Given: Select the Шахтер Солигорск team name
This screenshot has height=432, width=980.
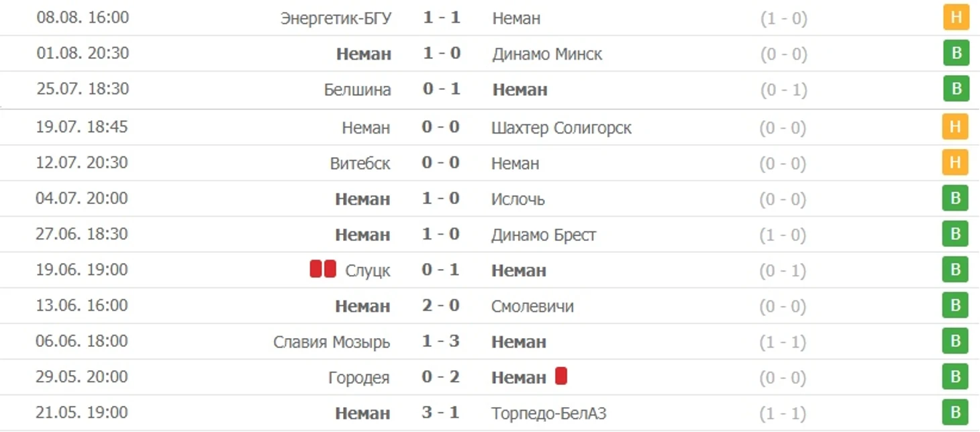Looking at the screenshot, I should [561, 127].
